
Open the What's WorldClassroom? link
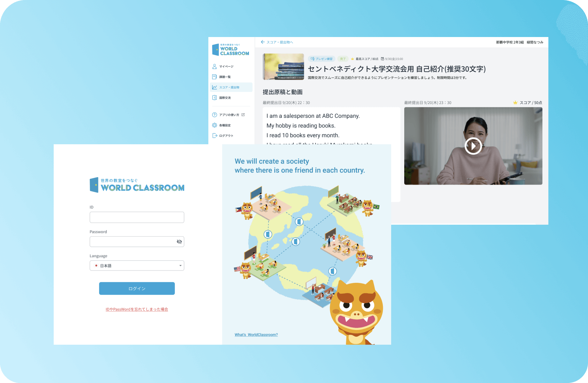256,335
